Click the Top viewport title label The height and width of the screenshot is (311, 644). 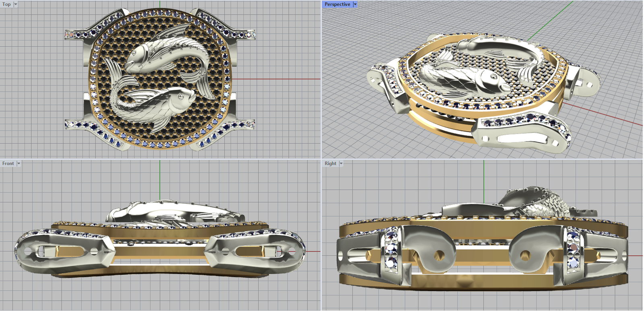coord(6,4)
